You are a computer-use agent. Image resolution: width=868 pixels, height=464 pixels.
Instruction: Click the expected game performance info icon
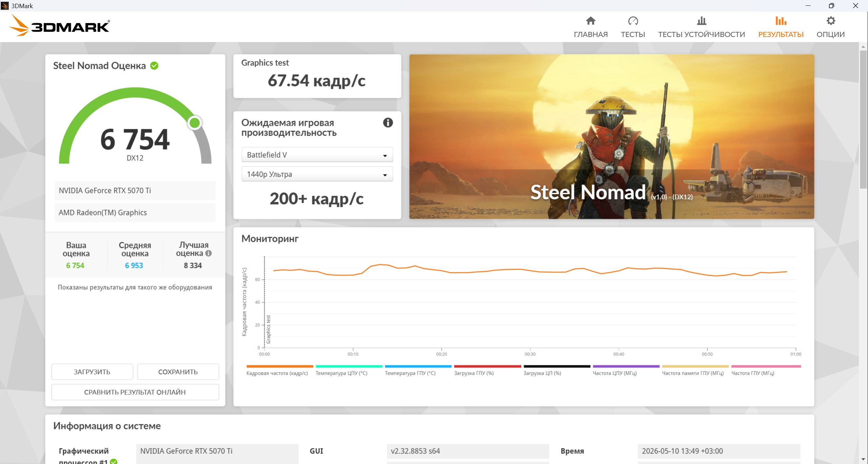click(388, 123)
